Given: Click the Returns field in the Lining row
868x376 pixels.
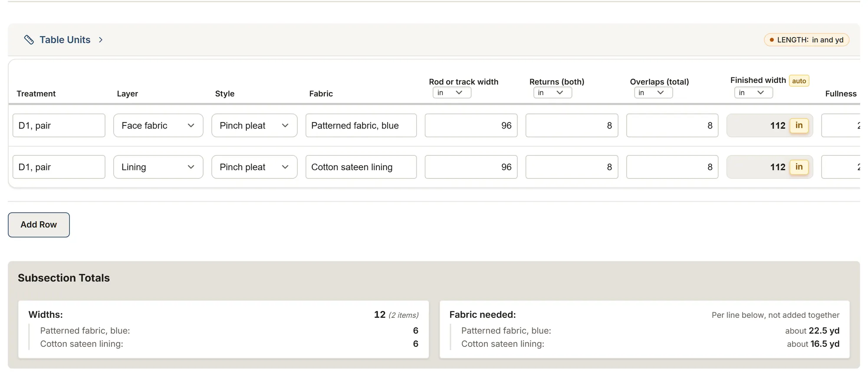Looking at the screenshot, I should pyautogui.click(x=572, y=167).
